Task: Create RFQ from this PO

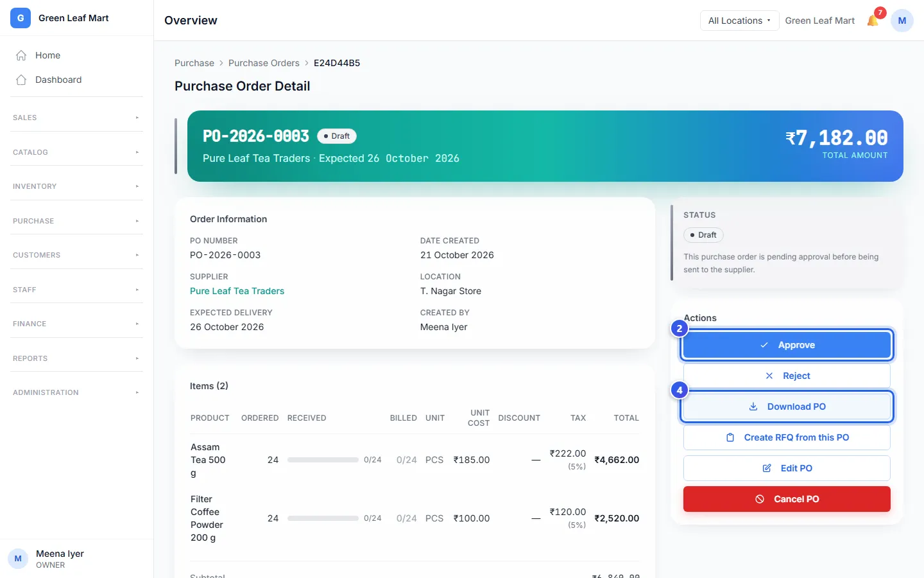Action: click(x=787, y=437)
